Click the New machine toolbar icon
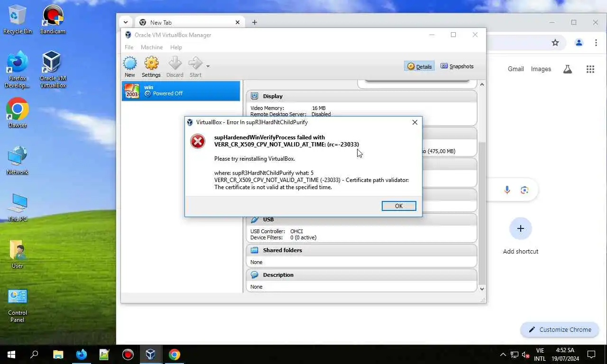607x364 pixels. point(130,67)
